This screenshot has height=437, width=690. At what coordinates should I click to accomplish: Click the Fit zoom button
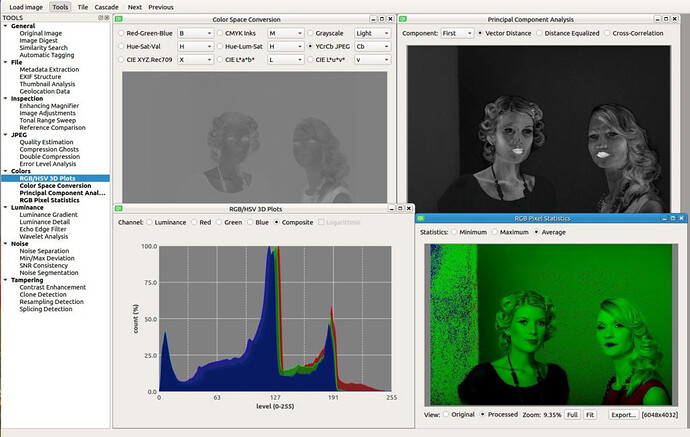(590, 413)
